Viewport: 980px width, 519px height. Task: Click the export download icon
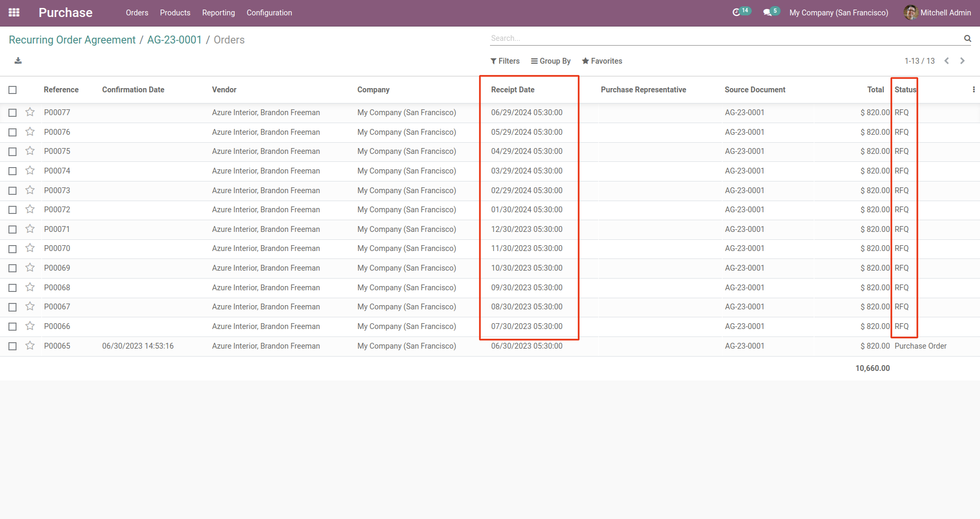[18, 60]
